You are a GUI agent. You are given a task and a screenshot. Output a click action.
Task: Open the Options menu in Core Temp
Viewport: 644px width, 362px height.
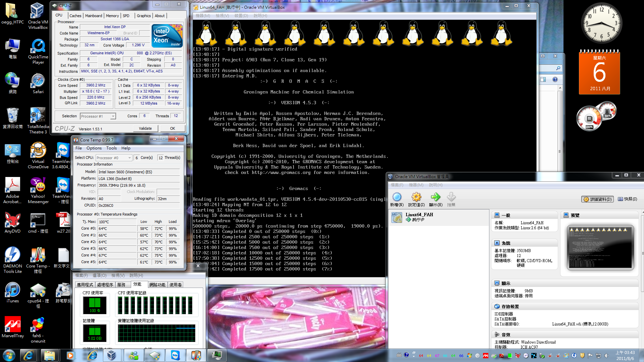click(x=94, y=148)
